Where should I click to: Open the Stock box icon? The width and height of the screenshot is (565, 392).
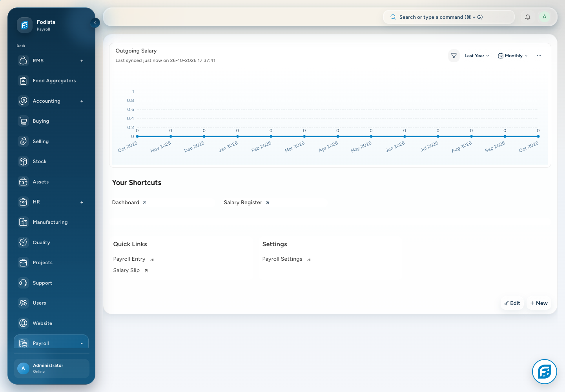[x=24, y=162]
